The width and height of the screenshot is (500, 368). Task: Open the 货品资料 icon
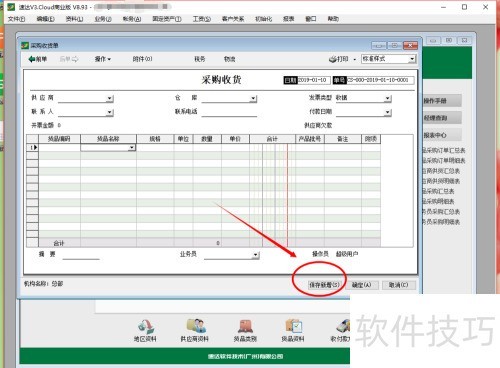click(293, 326)
